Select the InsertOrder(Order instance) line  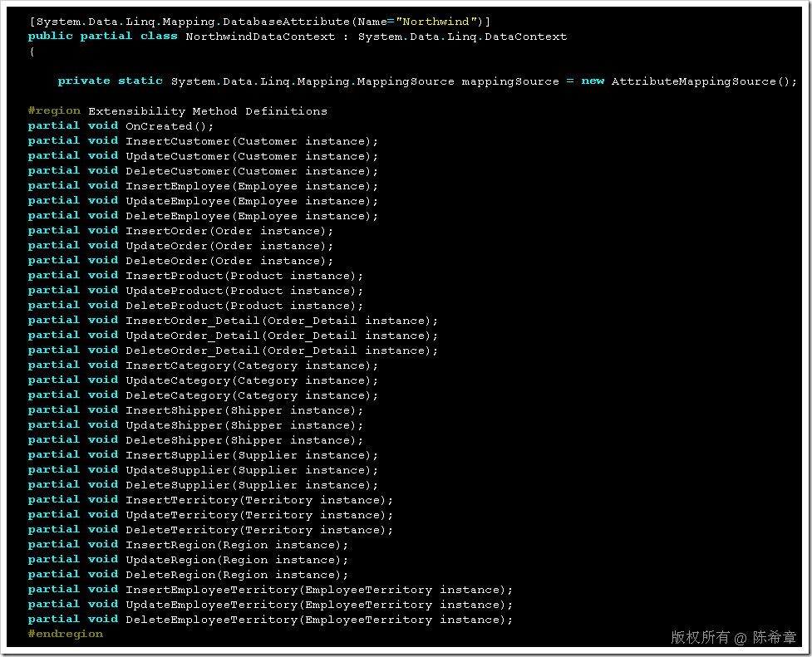(180, 231)
